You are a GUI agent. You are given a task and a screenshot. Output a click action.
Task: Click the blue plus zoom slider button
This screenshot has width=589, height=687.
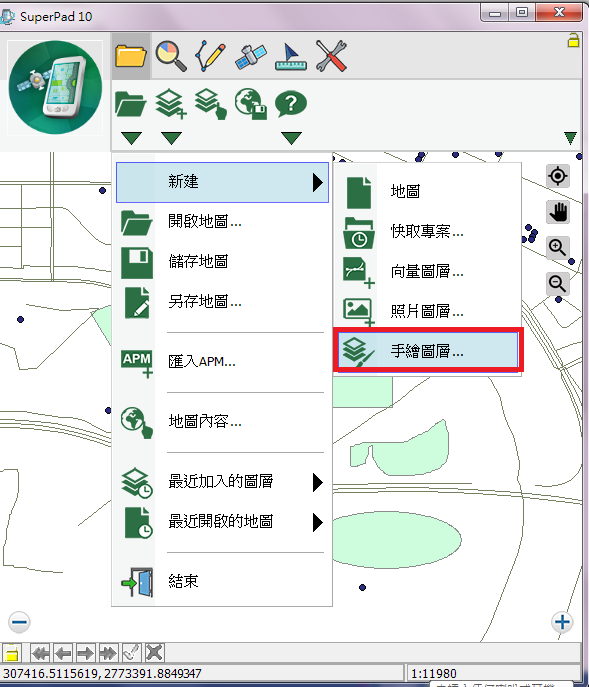coord(562,622)
